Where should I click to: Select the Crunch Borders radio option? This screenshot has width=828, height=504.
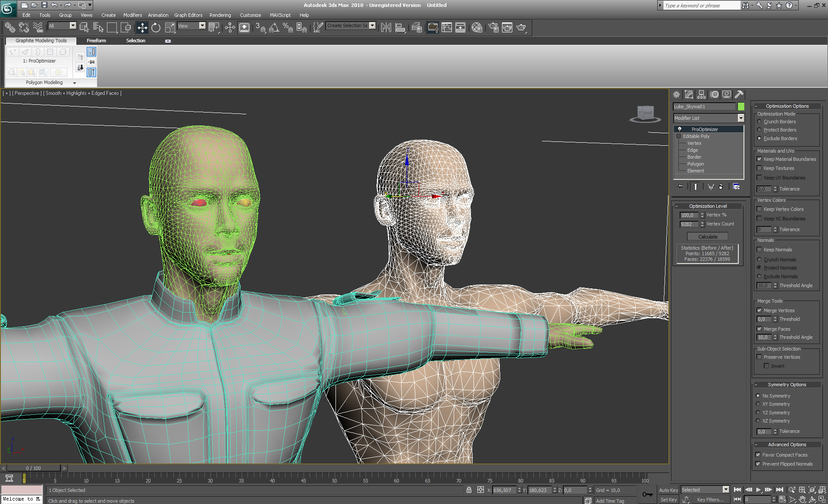coord(759,122)
